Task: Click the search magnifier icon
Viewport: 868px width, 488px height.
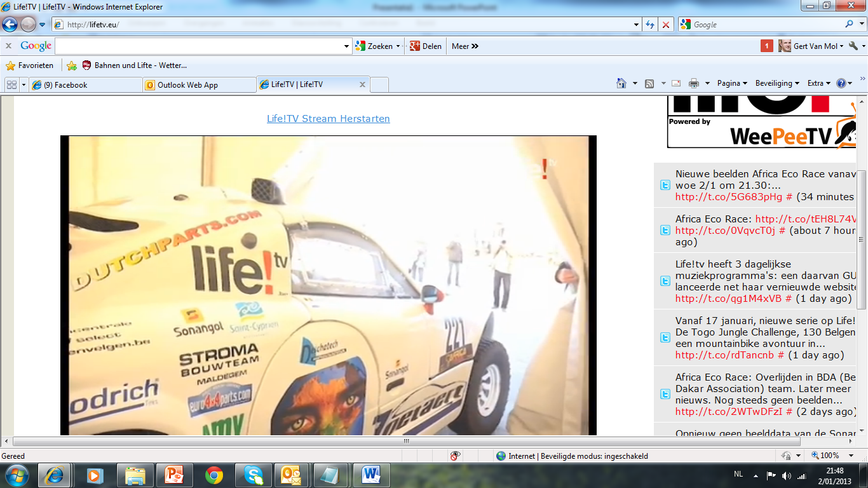Action: (849, 24)
